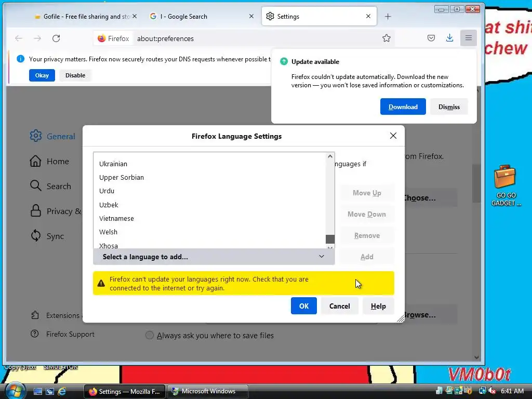The image size is (532, 399).
Task: Click the General gear icon in sidebar
Action: [x=36, y=136]
